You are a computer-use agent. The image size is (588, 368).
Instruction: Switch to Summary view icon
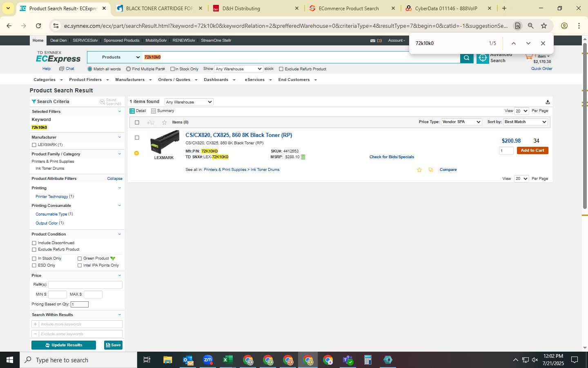(154, 111)
